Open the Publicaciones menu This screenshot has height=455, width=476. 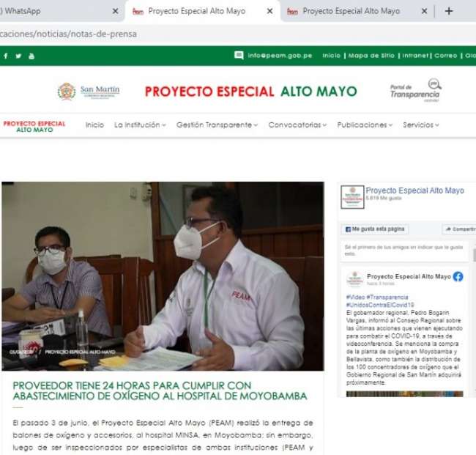coord(364,125)
